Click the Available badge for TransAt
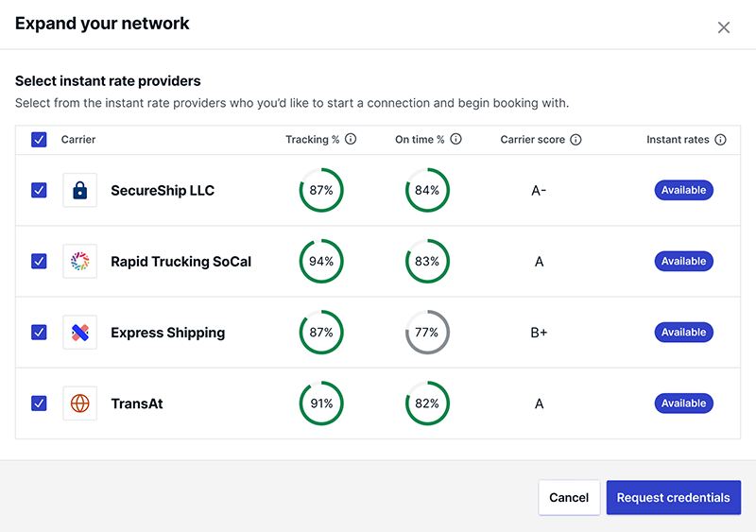 tap(683, 403)
